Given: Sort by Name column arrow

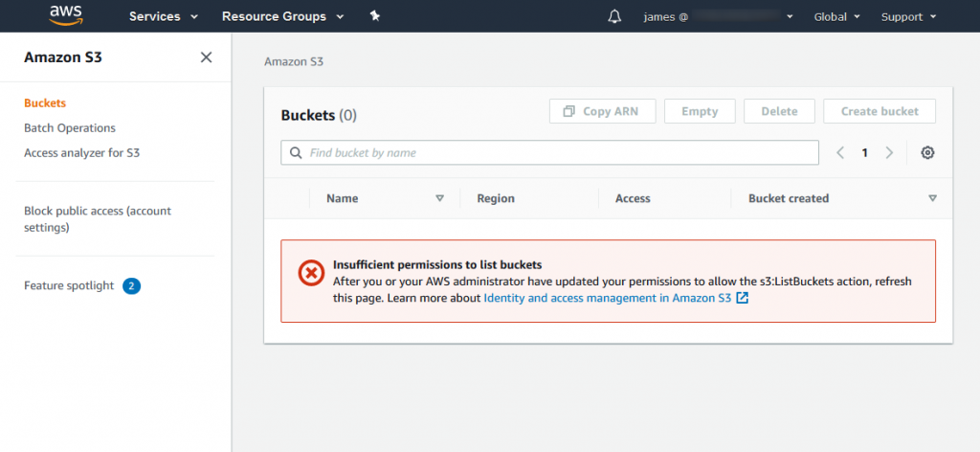Looking at the screenshot, I should pos(439,198).
